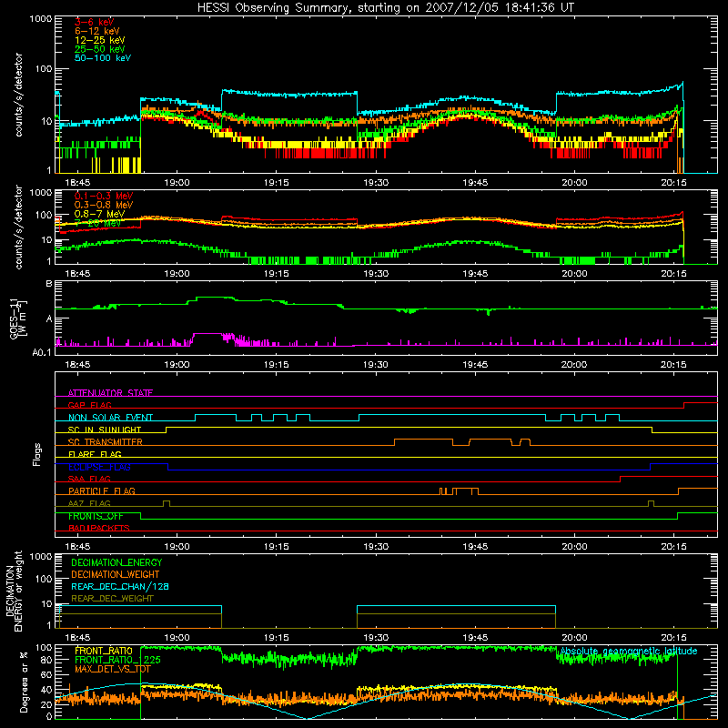
Task: Click the REAR_DEC_CHAN/128 legend label
Action: [x=120, y=587]
